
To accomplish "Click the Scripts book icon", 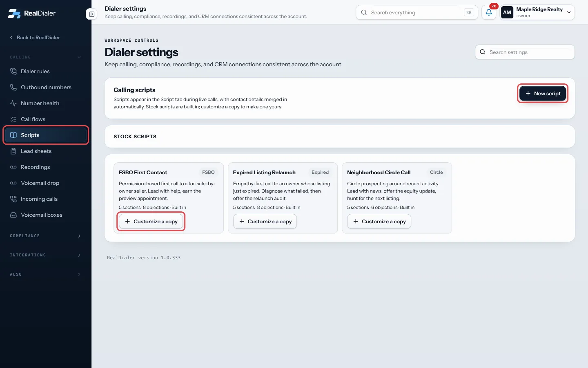I will coord(13,135).
